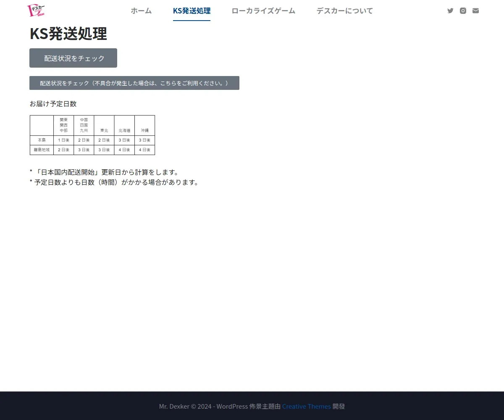Viewport: 504px width, 420px height.
Task: Click the large 配送状況をチェック button
Action: click(x=73, y=58)
